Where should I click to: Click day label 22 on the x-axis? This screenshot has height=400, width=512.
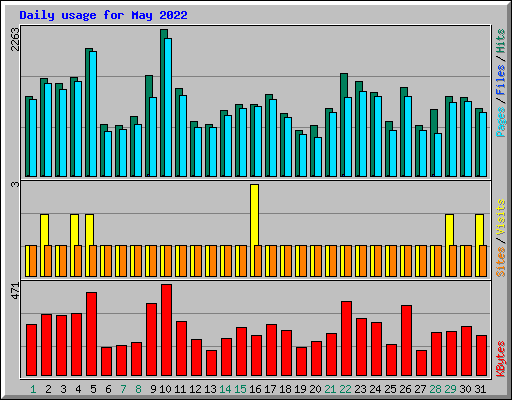345,389
